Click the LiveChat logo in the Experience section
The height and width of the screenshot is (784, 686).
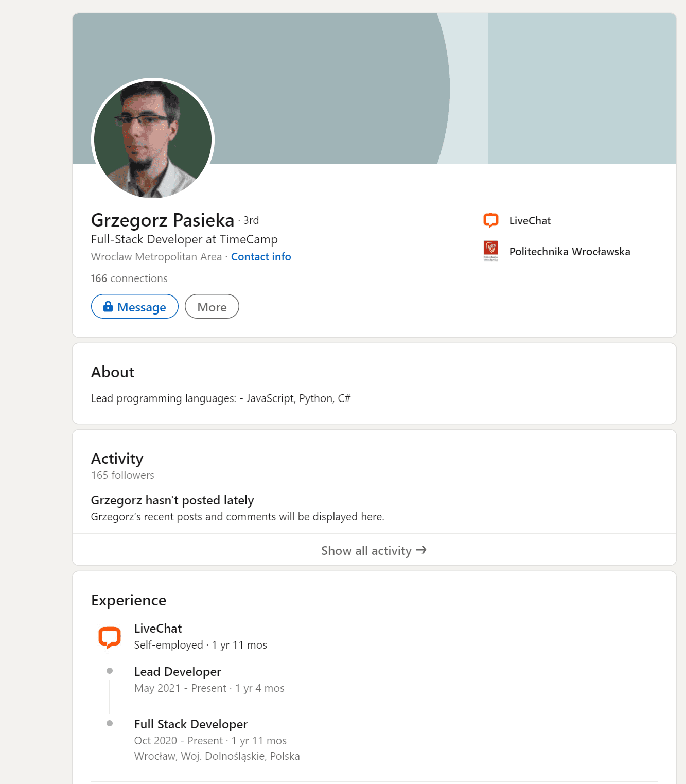pos(110,637)
